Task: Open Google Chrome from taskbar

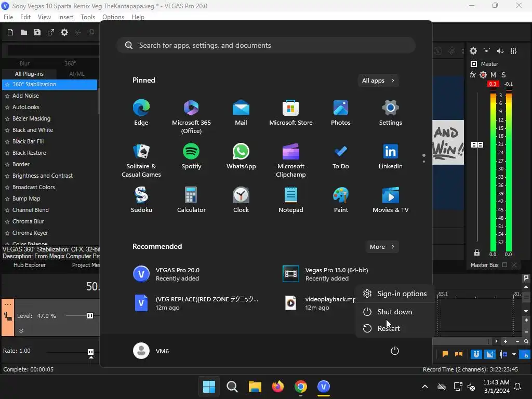Action: (301, 387)
